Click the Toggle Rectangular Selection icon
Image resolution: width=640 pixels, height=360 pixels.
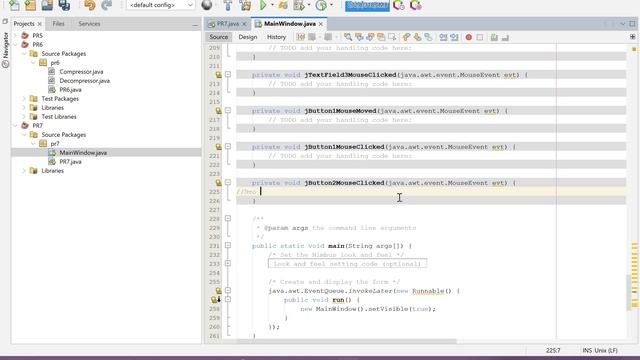pyautogui.click(x=392, y=37)
